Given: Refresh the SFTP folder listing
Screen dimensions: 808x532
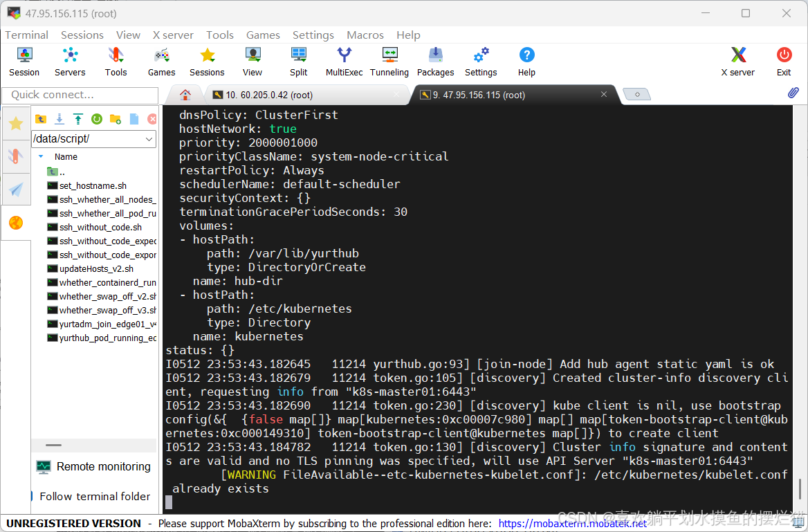Looking at the screenshot, I should click(x=96, y=119).
